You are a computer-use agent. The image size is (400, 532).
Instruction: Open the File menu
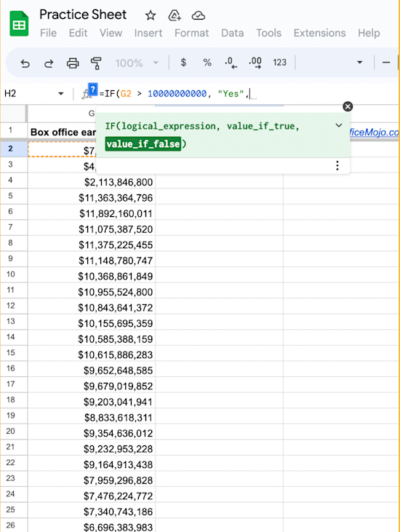[48, 33]
